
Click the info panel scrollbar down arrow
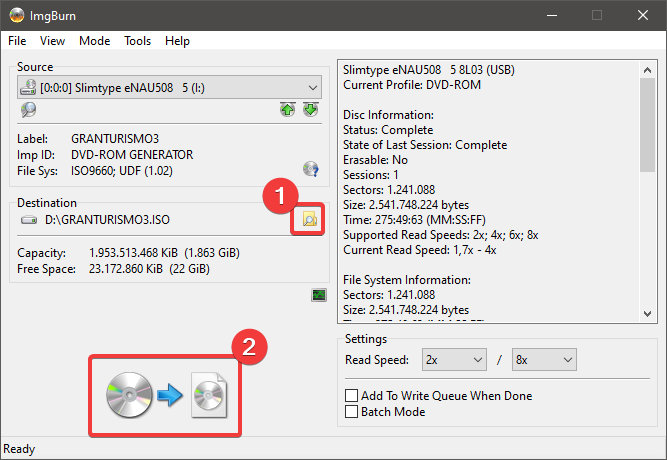649,314
